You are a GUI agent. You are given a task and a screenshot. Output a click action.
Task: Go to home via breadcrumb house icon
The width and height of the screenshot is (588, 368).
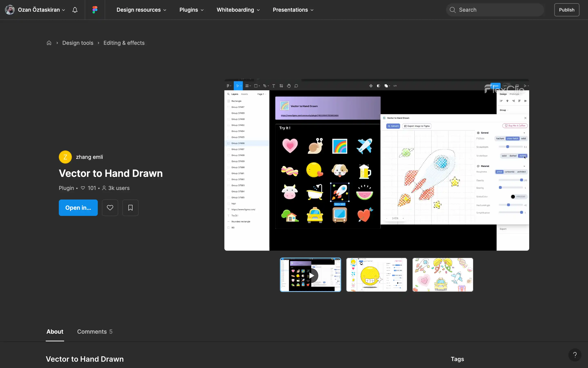[x=49, y=43]
